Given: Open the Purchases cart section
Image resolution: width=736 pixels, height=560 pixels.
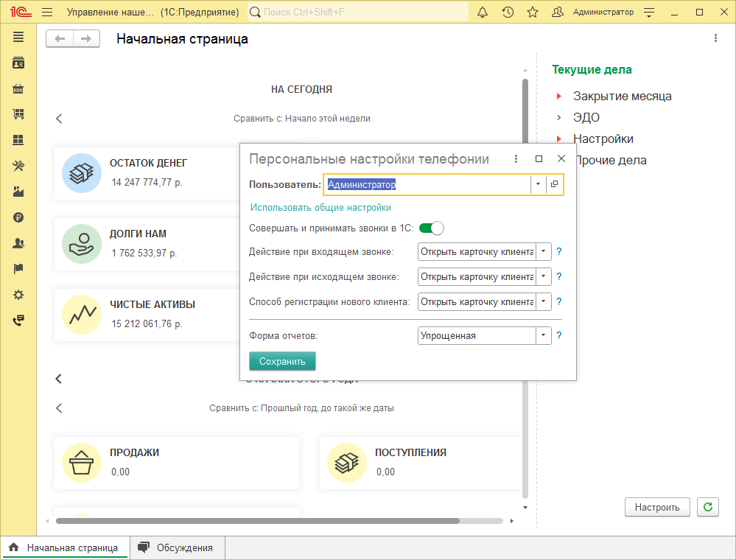Looking at the screenshot, I should pos(18,113).
